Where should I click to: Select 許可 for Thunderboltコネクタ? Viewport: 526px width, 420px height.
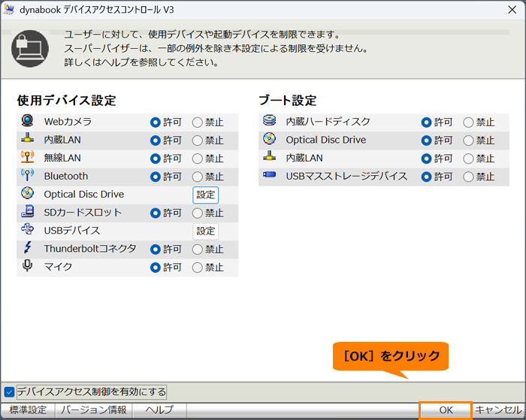point(156,249)
